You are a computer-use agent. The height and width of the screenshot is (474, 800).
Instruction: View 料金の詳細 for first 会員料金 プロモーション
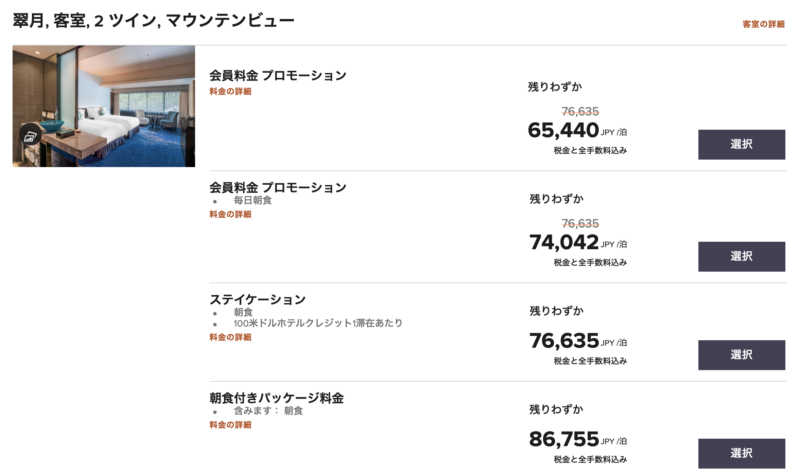(230, 91)
